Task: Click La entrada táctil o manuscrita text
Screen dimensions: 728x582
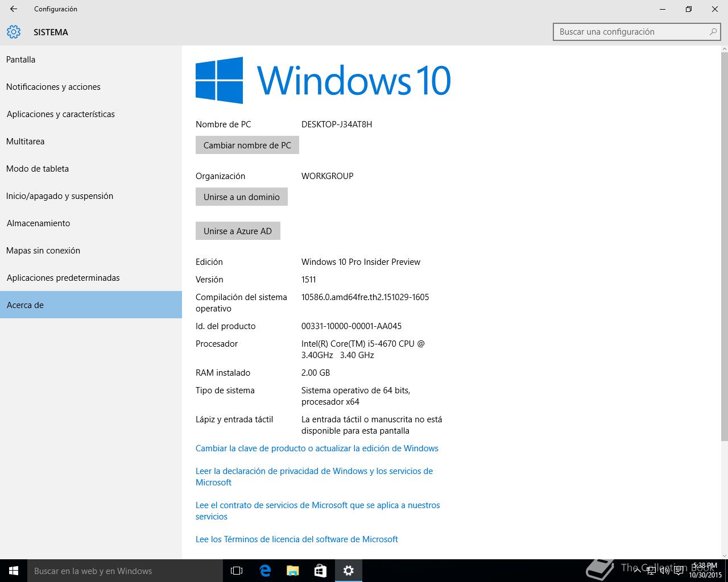Action: [x=371, y=425]
